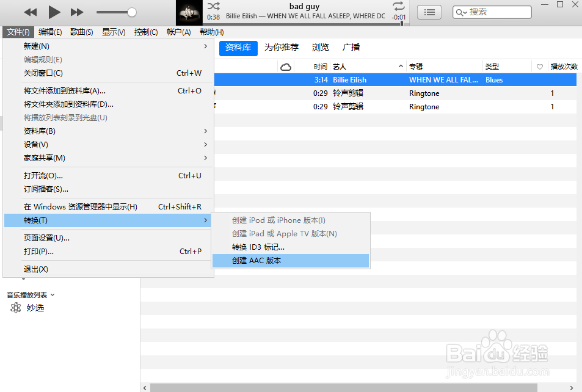Switch to the 广播 tab

tap(351, 48)
